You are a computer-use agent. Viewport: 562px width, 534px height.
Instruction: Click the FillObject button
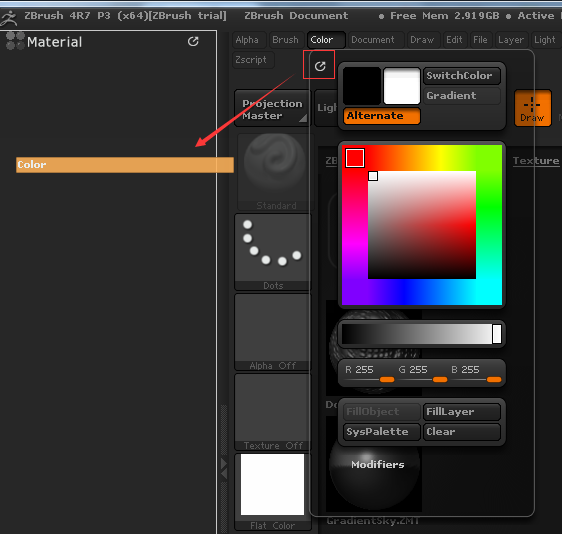(381, 412)
